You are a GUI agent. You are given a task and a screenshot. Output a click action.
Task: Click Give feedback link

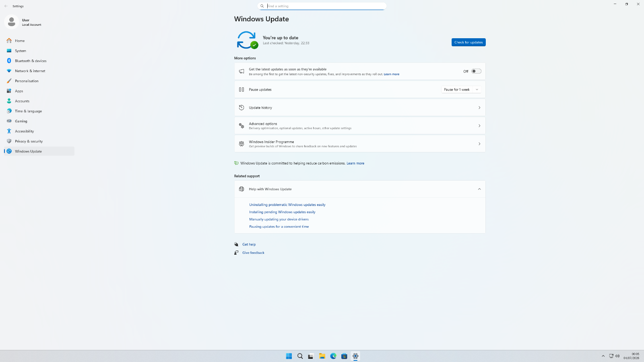pos(253,253)
